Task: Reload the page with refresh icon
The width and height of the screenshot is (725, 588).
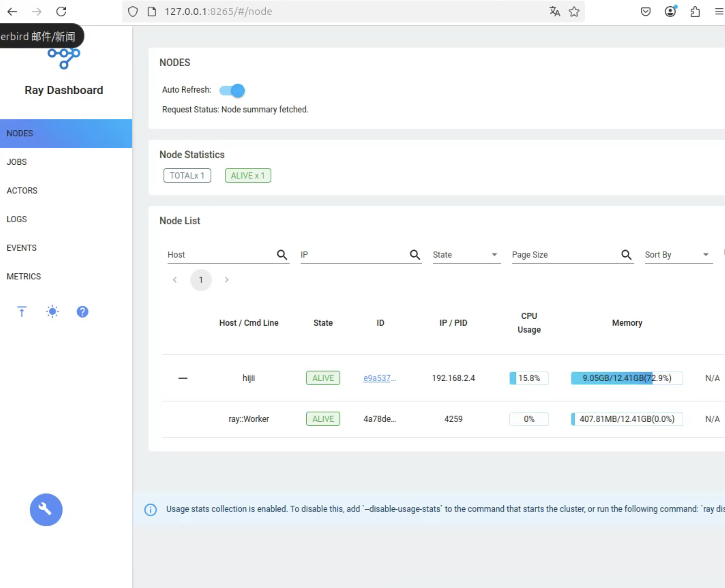Action: [61, 11]
